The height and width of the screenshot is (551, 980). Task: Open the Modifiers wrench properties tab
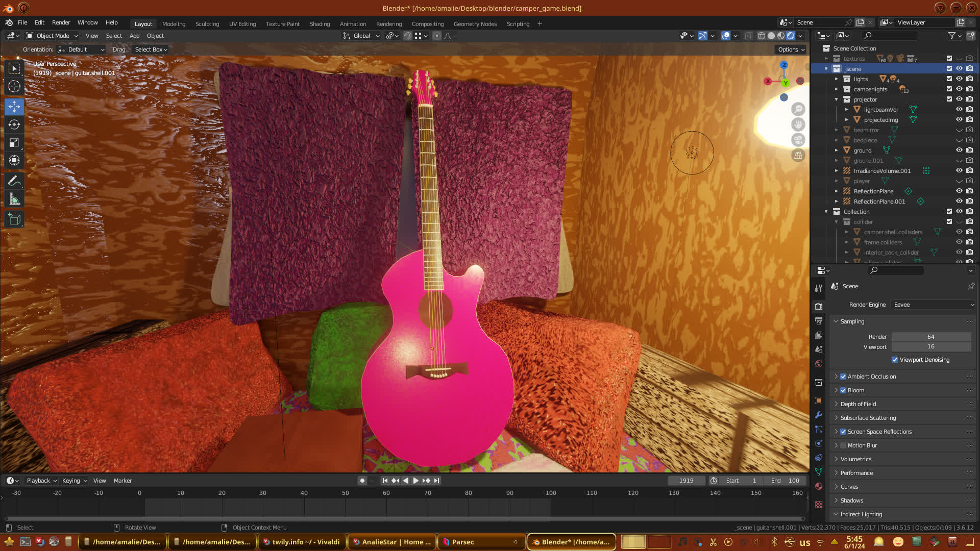pos(819,415)
